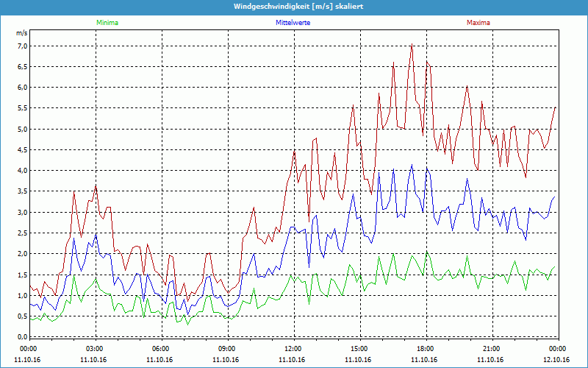Click the 'm/s' unit label on the y-axis
This screenshot has height=368, width=588.
22,33
